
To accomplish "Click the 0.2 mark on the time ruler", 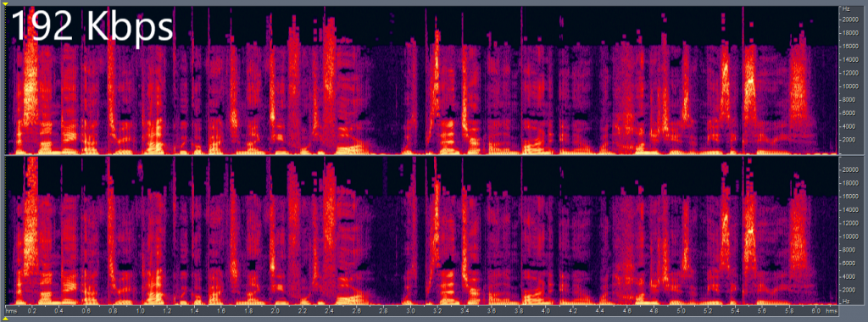I will pos(31,311).
